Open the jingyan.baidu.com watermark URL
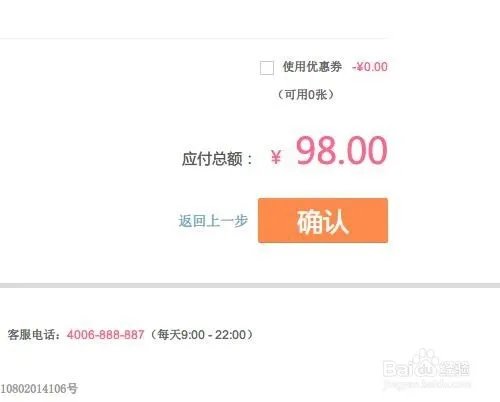The width and height of the screenshot is (500, 402). 427,384
